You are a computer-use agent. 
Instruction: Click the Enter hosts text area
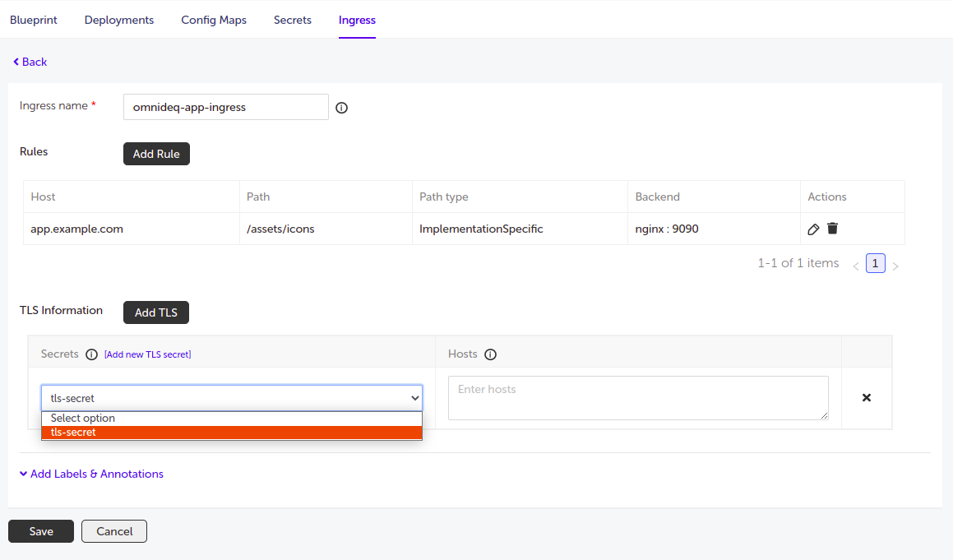pos(638,398)
